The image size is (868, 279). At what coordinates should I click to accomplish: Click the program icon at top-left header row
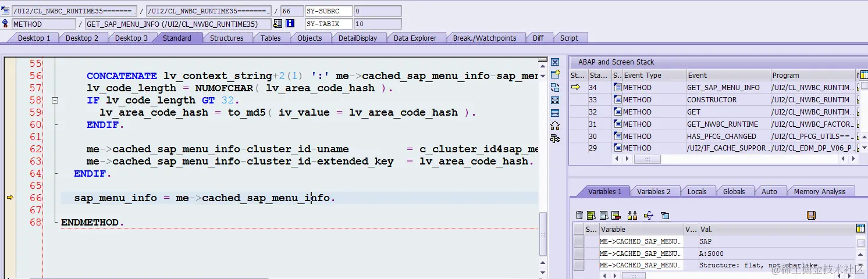pyautogui.click(x=6, y=11)
